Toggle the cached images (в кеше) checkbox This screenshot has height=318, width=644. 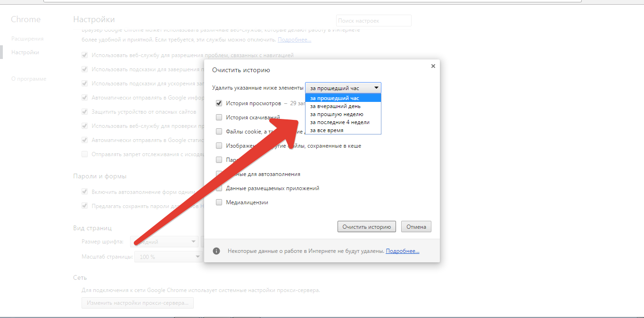coord(219,146)
